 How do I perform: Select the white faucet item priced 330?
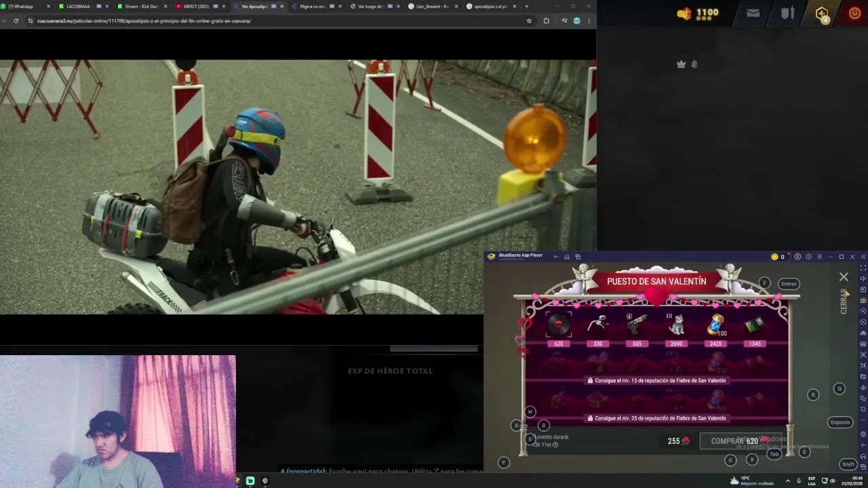tap(597, 325)
